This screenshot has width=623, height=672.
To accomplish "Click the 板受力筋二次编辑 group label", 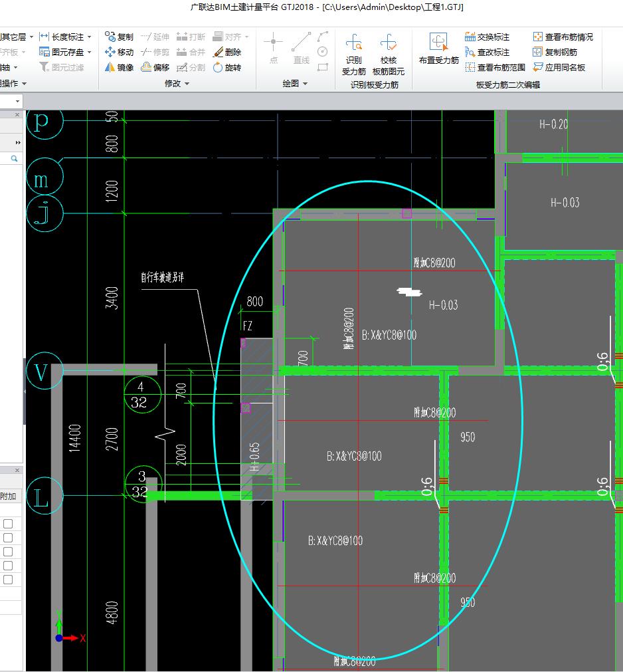I will [x=508, y=85].
